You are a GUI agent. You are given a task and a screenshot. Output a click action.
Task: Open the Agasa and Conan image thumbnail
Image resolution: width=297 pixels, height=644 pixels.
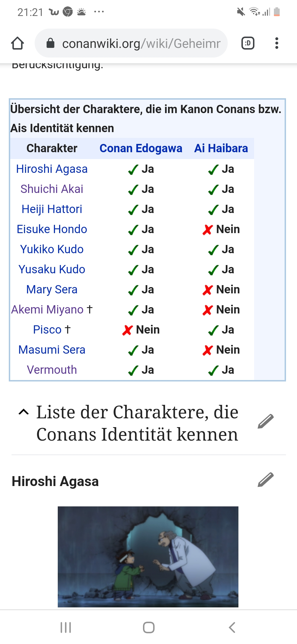pyautogui.click(x=148, y=557)
